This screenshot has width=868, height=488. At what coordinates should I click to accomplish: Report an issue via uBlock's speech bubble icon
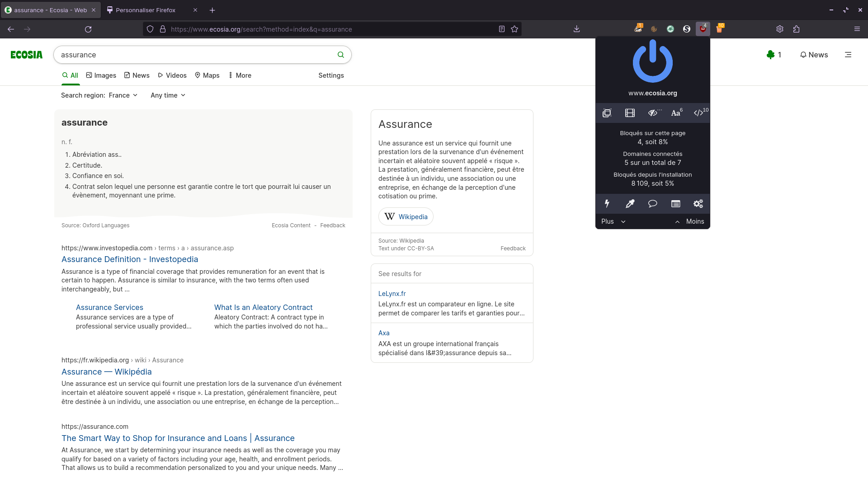652,203
